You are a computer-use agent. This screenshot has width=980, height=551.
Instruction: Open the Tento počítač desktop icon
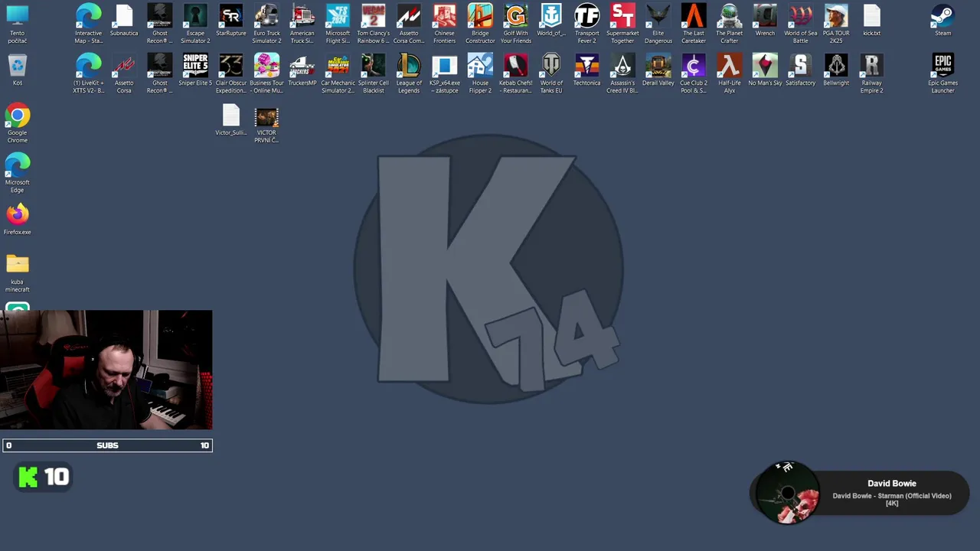[17, 24]
